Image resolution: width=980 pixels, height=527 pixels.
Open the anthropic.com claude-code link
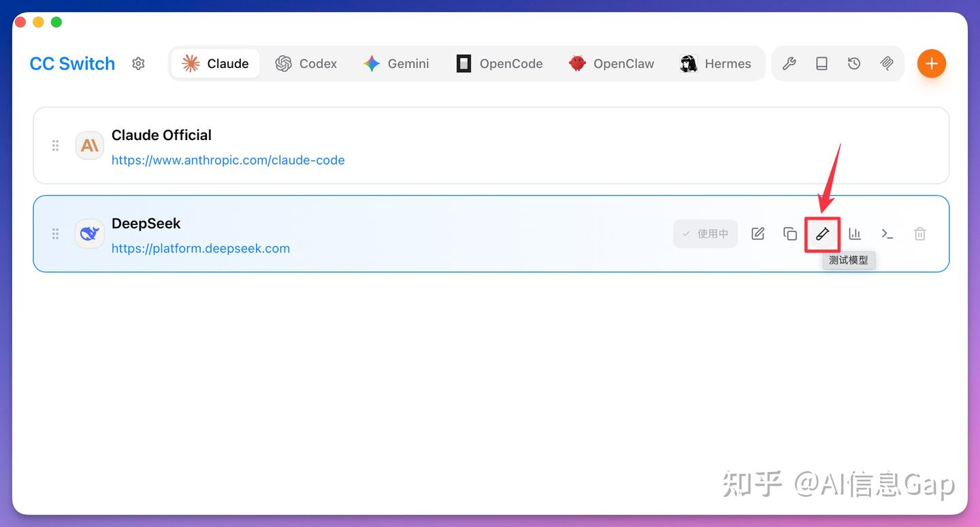click(x=228, y=160)
